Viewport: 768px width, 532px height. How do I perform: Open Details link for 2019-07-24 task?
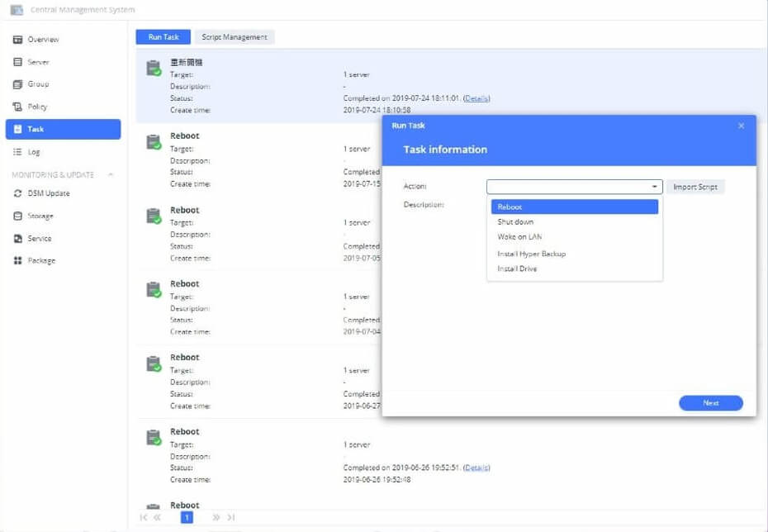[476, 98]
